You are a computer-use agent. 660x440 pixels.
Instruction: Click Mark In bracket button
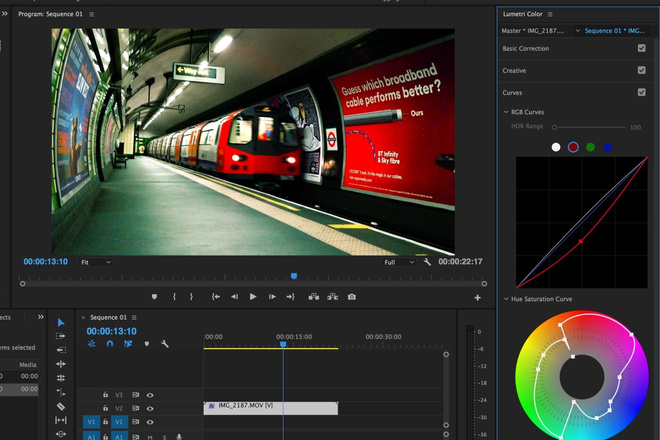click(174, 297)
